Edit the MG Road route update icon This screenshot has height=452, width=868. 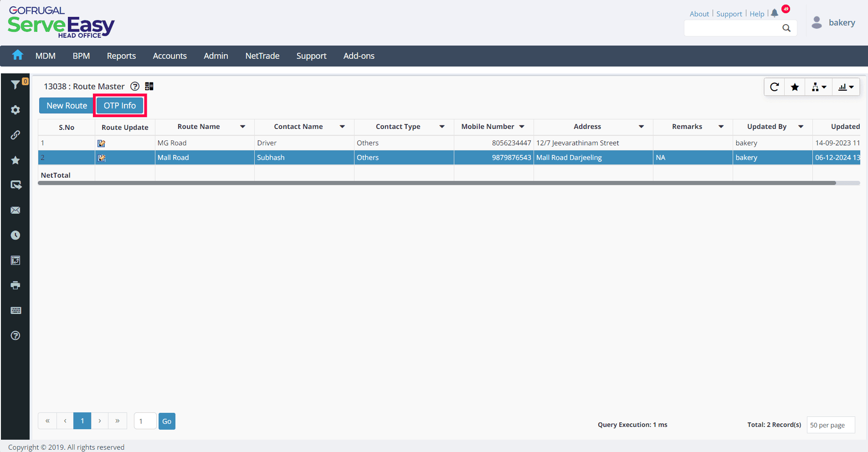point(101,143)
